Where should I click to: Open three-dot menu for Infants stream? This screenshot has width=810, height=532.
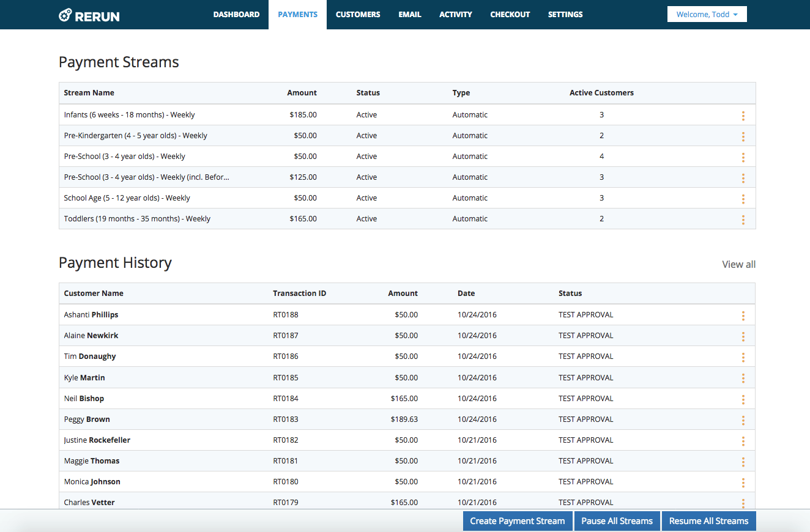point(743,116)
